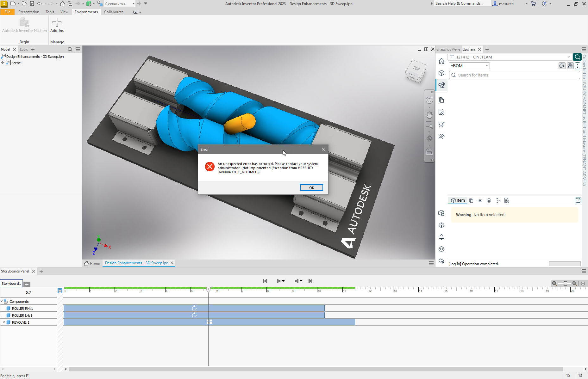Viewport: 588px width, 379px height.
Task: Open Settings in the Upchain panel
Action: click(442, 249)
